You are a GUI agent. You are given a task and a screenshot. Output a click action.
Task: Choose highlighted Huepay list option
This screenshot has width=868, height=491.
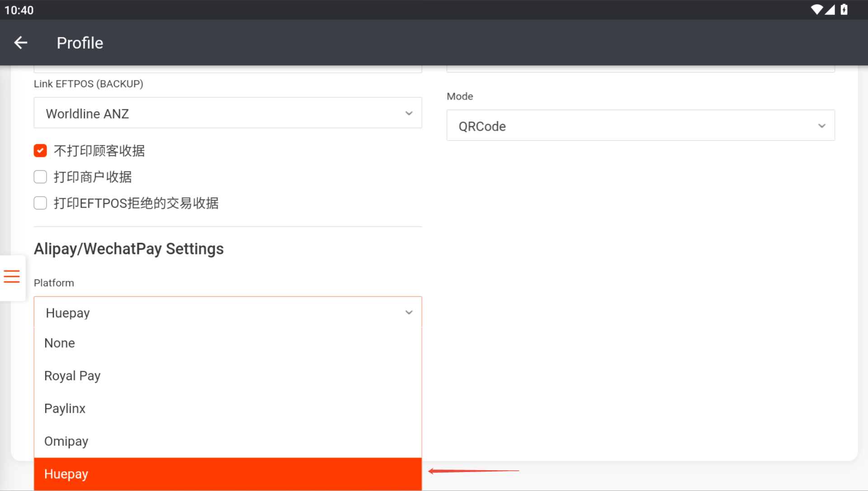(66, 474)
